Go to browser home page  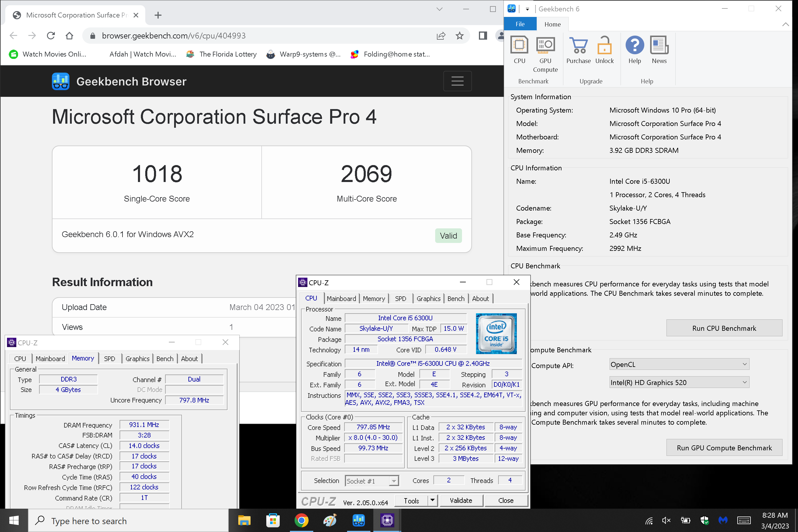[69, 36]
